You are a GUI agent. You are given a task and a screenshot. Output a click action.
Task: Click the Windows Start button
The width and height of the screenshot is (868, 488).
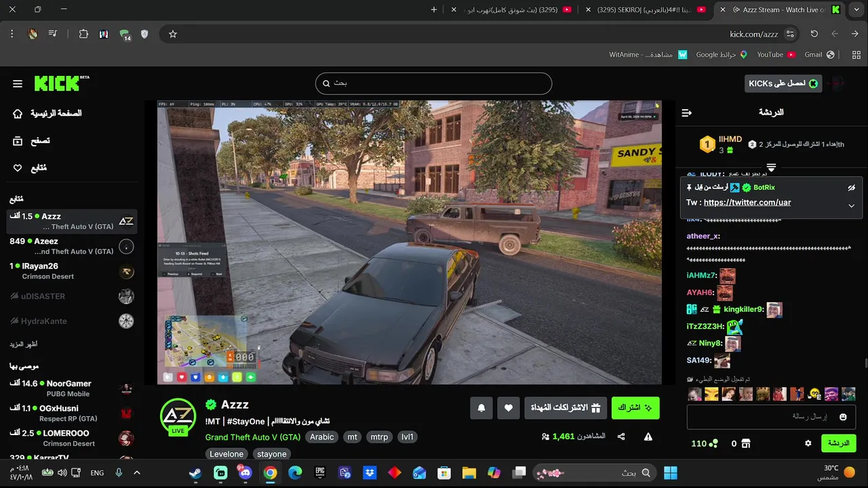670,473
